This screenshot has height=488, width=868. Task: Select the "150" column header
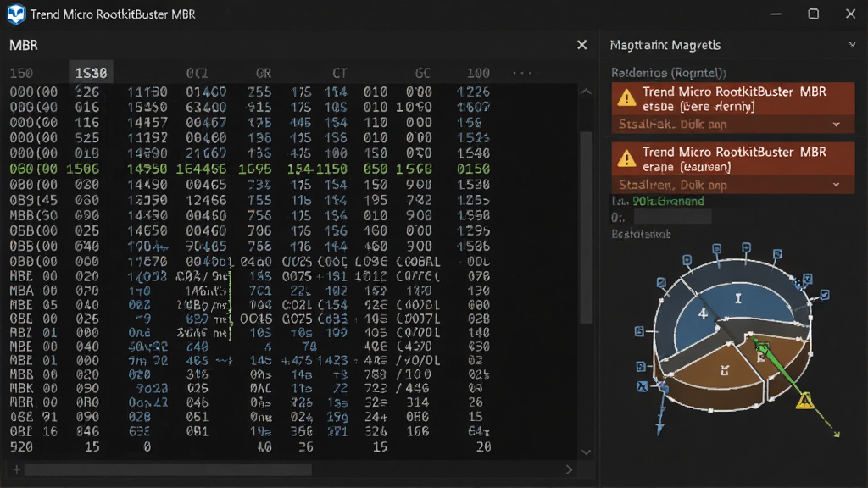click(x=21, y=73)
